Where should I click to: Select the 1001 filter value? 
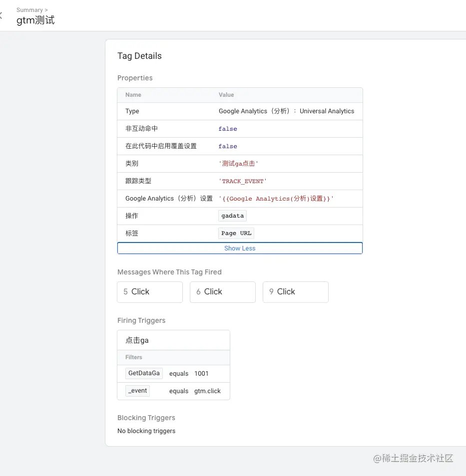coord(201,373)
